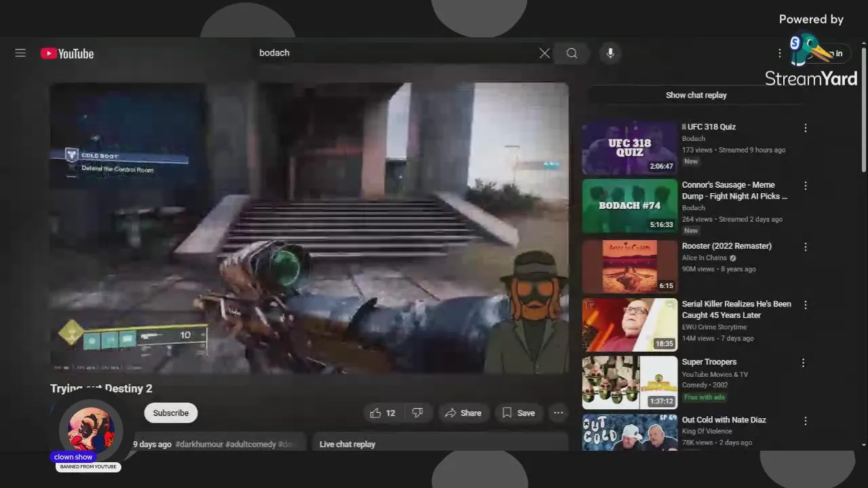Open the Serial Killer video thumbnail

629,325
